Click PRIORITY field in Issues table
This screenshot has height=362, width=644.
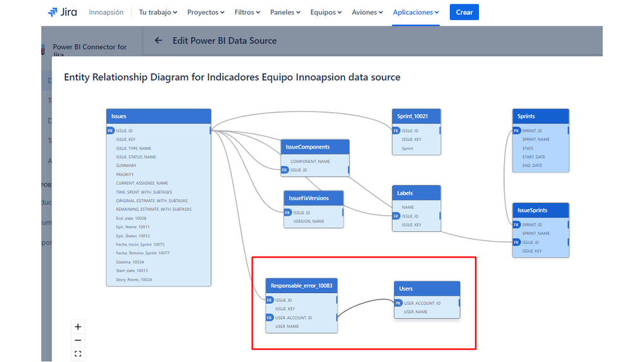(x=125, y=175)
